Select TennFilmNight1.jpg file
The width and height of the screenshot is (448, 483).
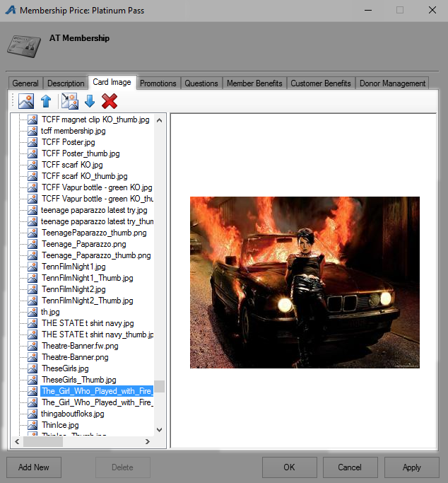click(74, 267)
